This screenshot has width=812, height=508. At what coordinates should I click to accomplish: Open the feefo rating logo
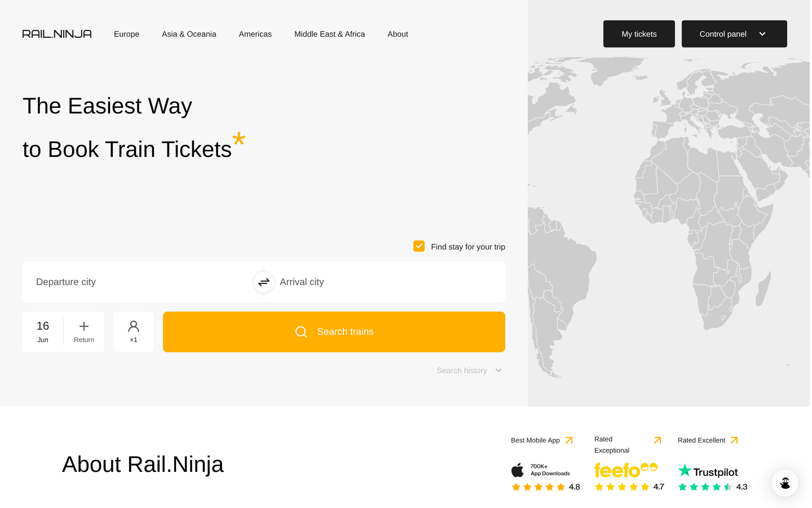[626, 470]
